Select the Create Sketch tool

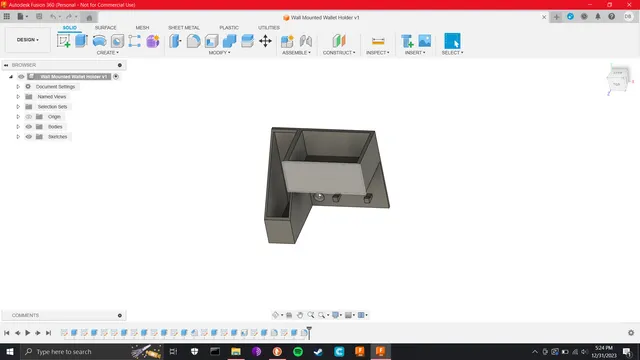coord(63,41)
